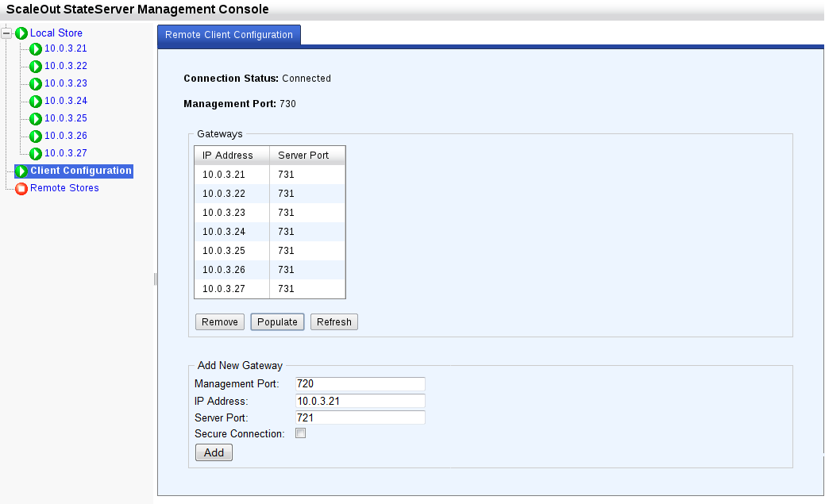This screenshot has height=504, width=825.
Task: Click the green status icon for 10.0.3.25
Action: point(36,118)
